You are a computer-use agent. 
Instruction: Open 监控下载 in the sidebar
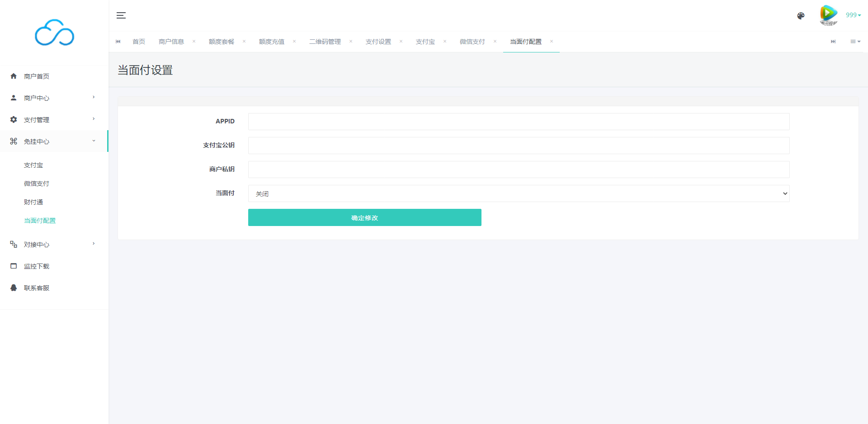37,266
